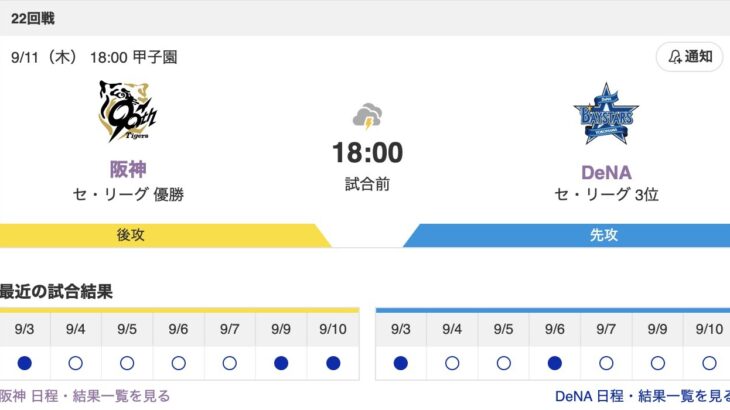Select DeNA's 9/6 loss result dot
Image resolution: width=730 pixels, height=410 pixels.
[x=554, y=363]
